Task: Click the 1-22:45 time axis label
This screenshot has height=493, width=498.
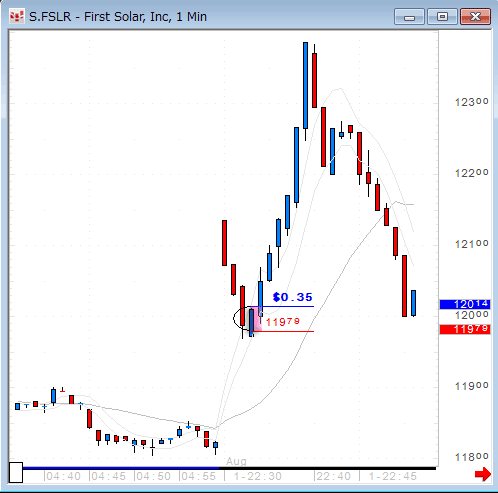Action: (393, 476)
